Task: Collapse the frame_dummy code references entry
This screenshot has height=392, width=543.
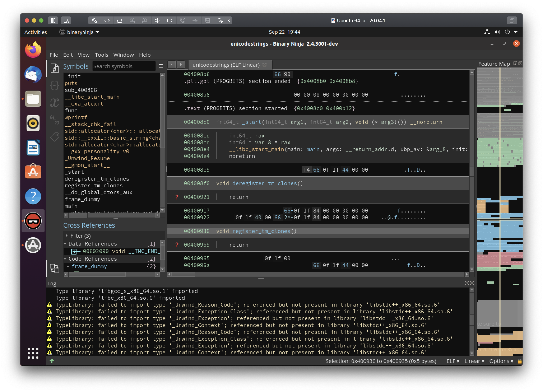Action: point(68,266)
